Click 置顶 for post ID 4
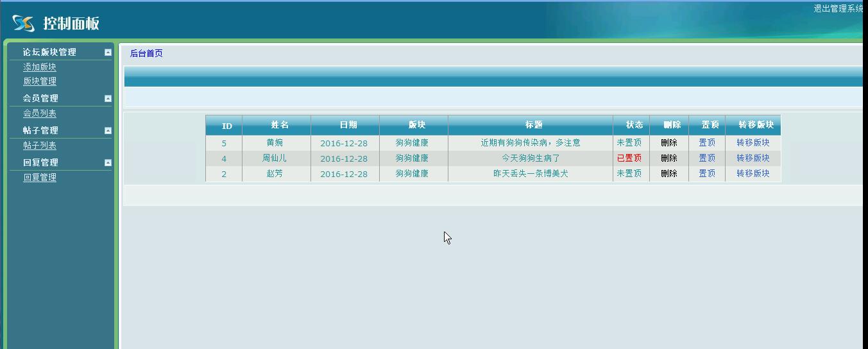This screenshot has width=868, height=349. click(x=707, y=158)
